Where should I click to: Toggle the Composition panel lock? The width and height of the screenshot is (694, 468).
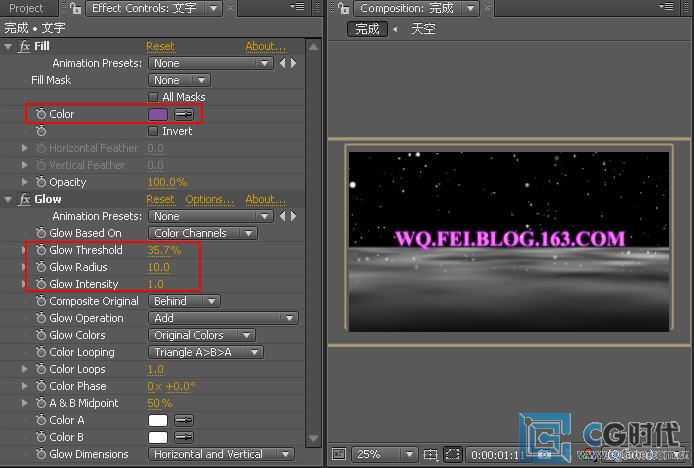(x=343, y=8)
